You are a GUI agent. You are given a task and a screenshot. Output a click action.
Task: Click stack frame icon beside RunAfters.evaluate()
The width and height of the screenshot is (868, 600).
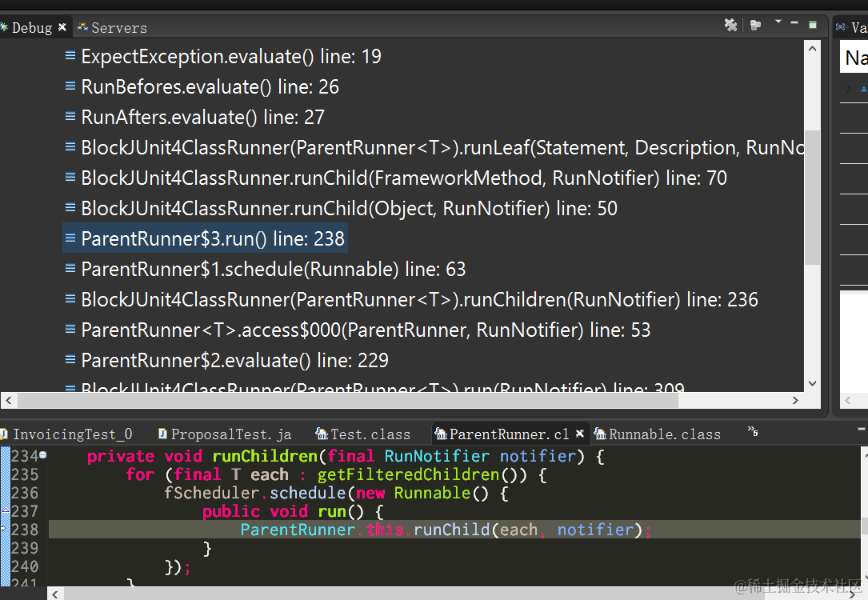coord(70,116)
